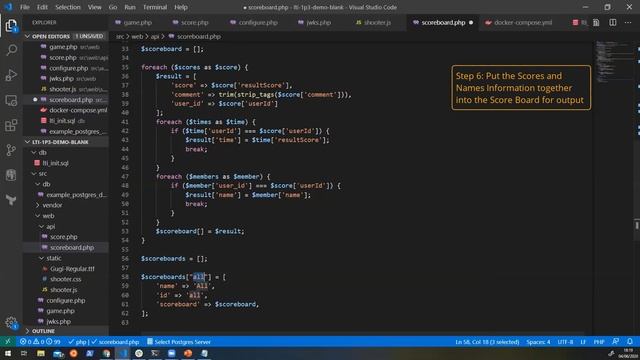
Task: Open the Task View taskbar icon
Action: click(24, 353)
